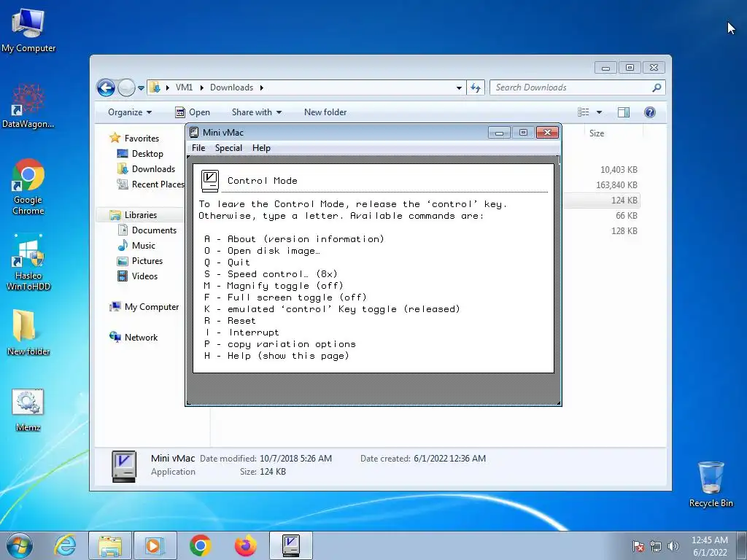This screenshot has width=747, height=560.
Task: Select the file row sized 66 KB
Action: [627, 215]
